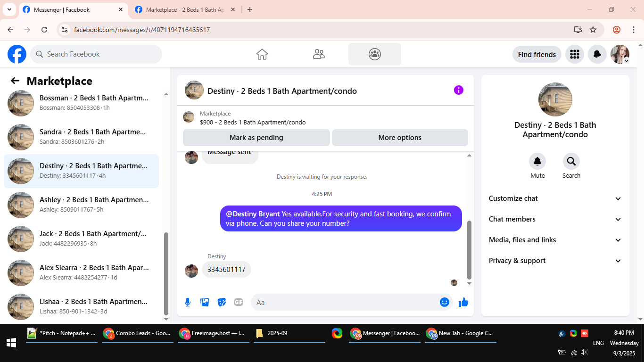Click More options button
The width and height of the screenshot is (644, 362).
pos(400,138)
